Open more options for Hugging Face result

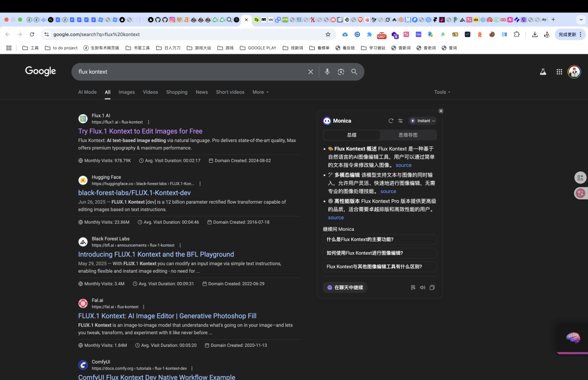coord(200,184)
